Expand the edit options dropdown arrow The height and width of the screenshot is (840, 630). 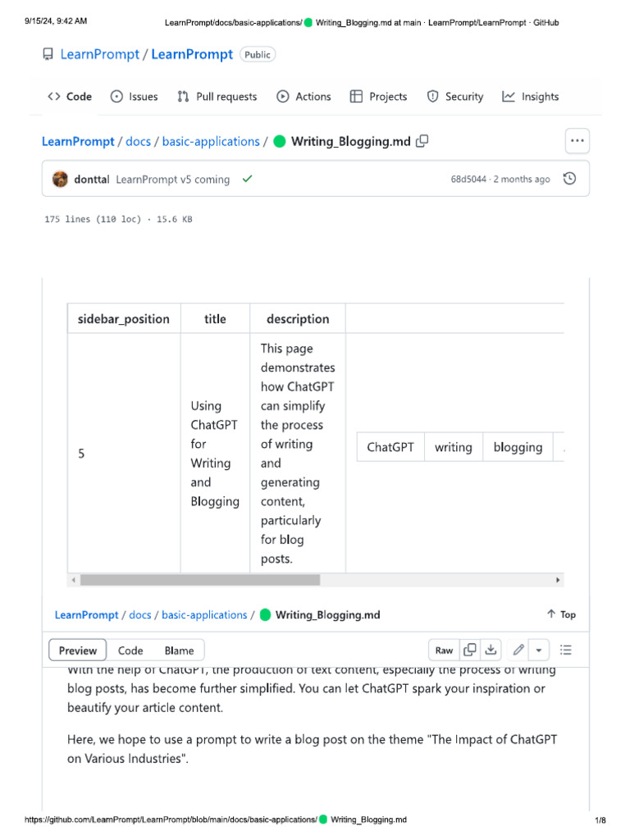(539, 651)
